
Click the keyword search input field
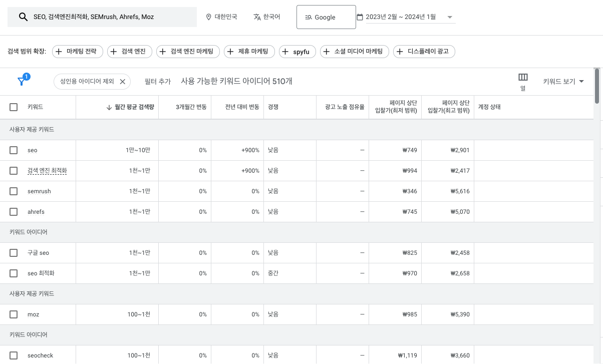point(110,17)
